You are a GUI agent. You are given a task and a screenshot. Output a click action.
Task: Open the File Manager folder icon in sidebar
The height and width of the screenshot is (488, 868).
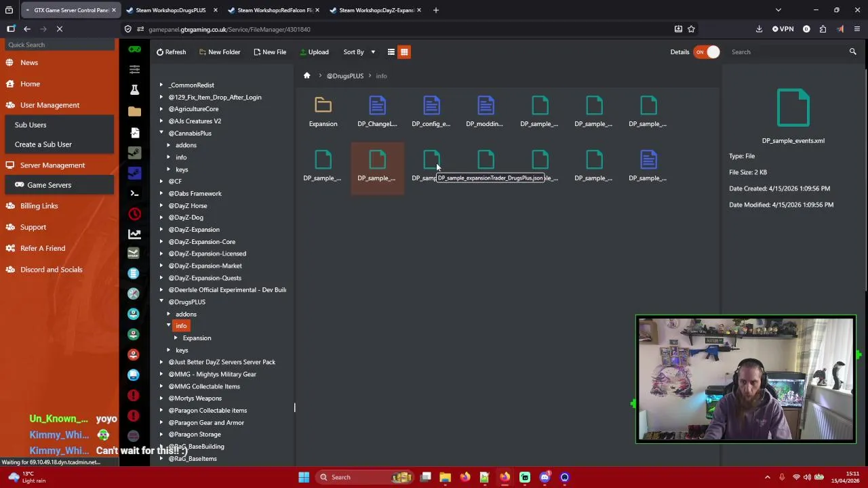click(134, 111)
